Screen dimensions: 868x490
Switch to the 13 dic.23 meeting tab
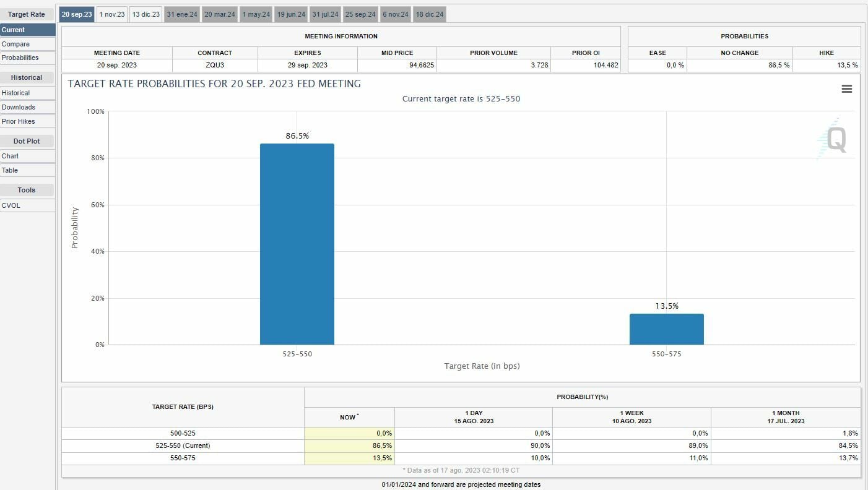tap(146, 14)
